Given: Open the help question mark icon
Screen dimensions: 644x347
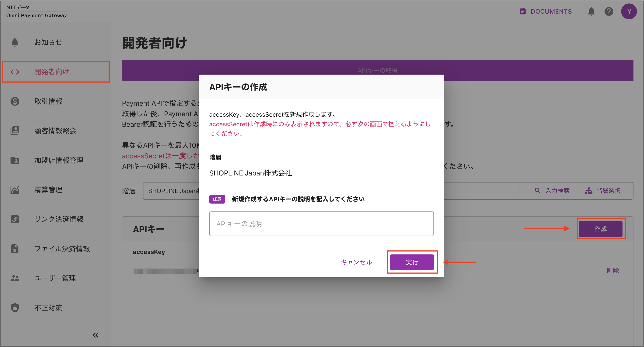Looking at the screenshot, I should (609, 11).
